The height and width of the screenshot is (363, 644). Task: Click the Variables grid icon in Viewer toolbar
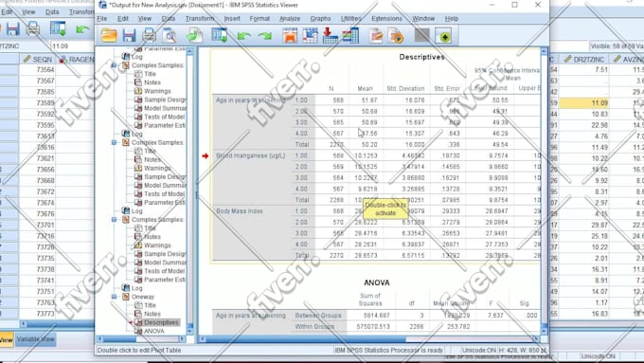[x=350, y=35]
